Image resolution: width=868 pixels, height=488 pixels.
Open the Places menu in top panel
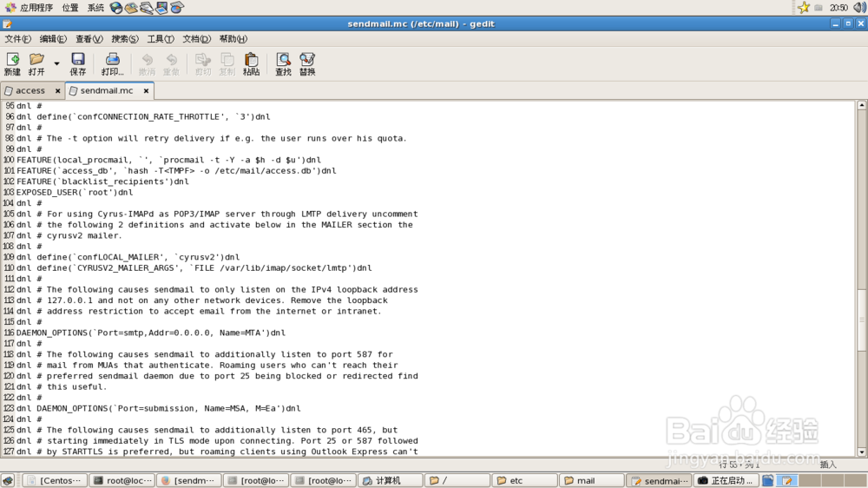pyautogui.click(x=70, y=8)
